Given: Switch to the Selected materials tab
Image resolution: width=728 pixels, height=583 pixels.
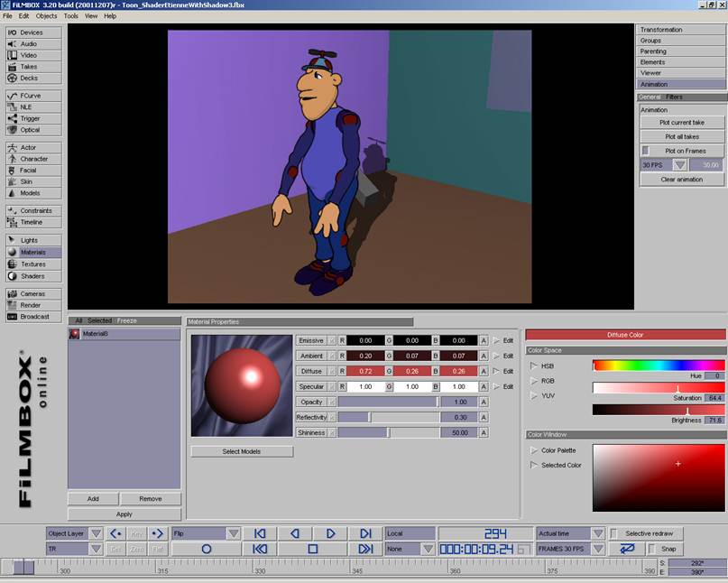Looking at the screenshot, I should 100,320.
